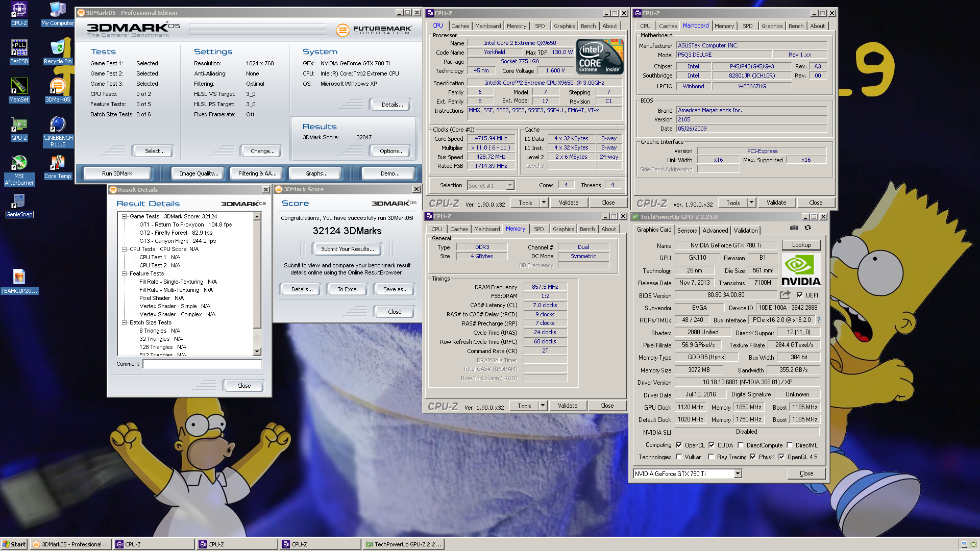Image resolution: width=980 pixels, height=551 pixels.
Task: Click the Intel Core 2 Extreme logo
Action: [x=600, y=57]
